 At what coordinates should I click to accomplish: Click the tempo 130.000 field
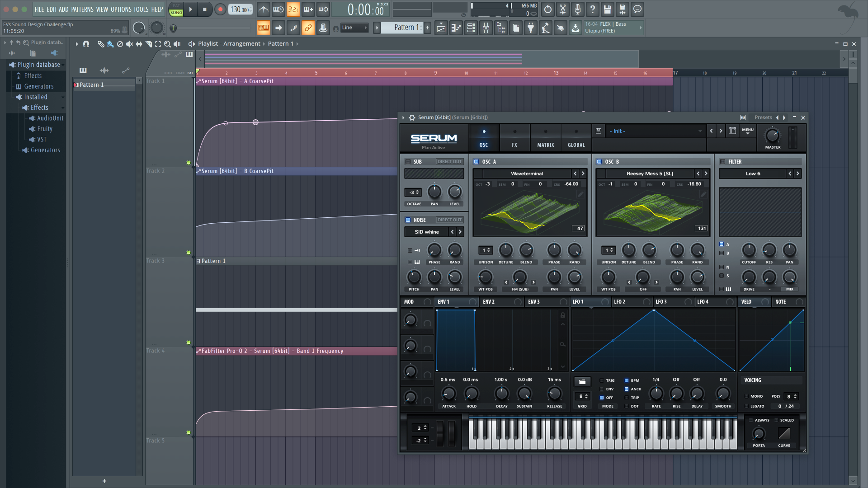click(240, 9)
